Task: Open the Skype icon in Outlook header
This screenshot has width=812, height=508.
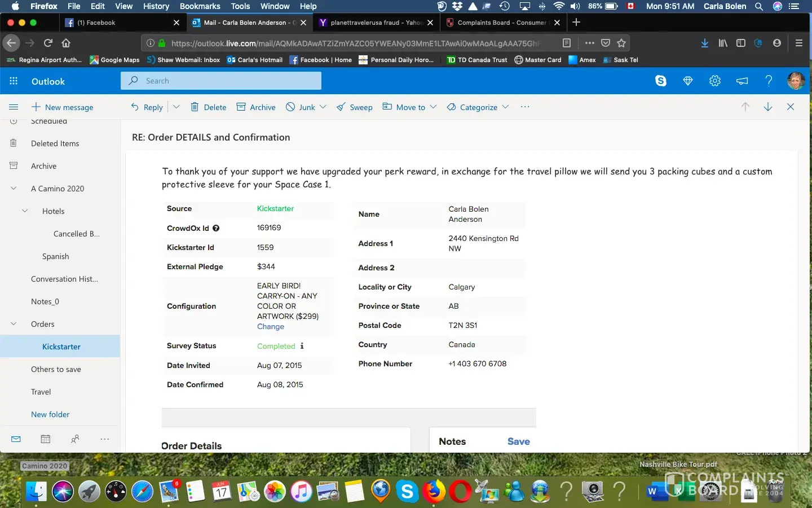Action: (x=661, y=81)
